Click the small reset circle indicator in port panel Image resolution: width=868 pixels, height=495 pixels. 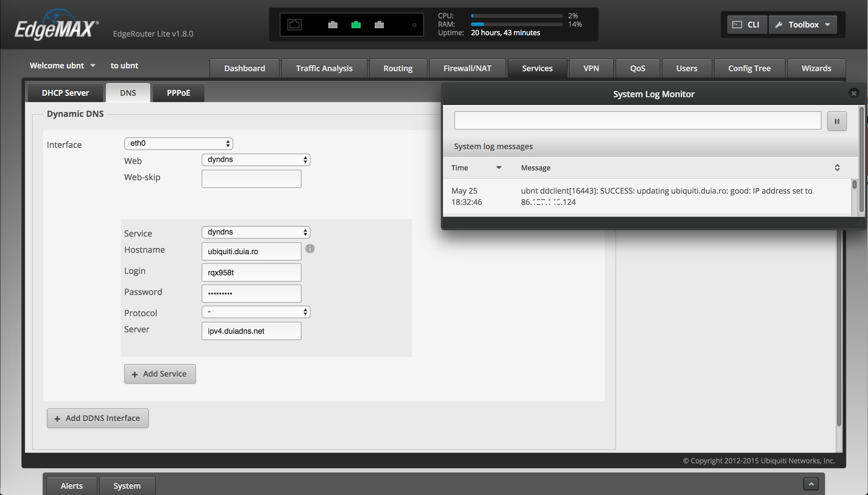(414, 25)
